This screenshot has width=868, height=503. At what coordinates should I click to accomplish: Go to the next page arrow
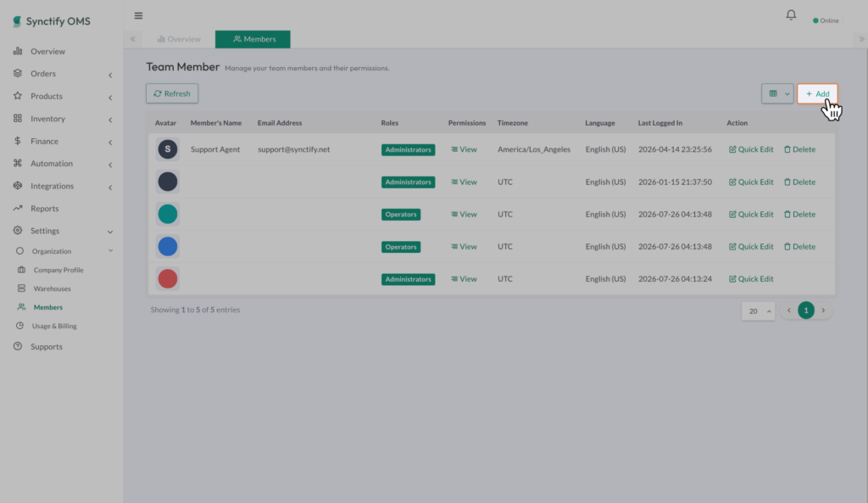coord(823,310)
